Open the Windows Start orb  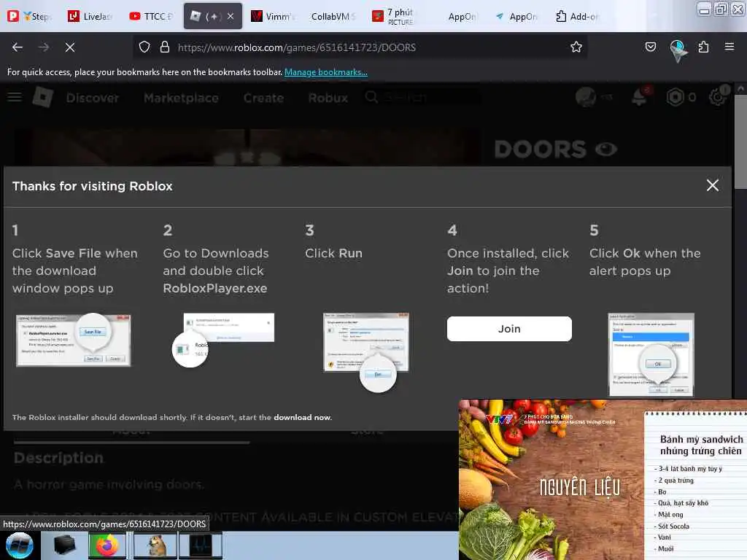[x=19, y=545]
